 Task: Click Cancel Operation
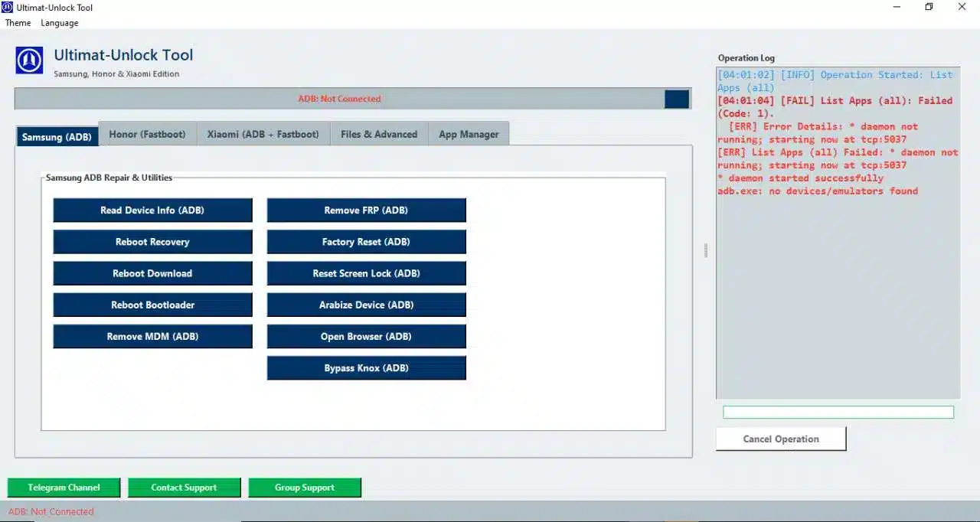click(x=780, y=438)
